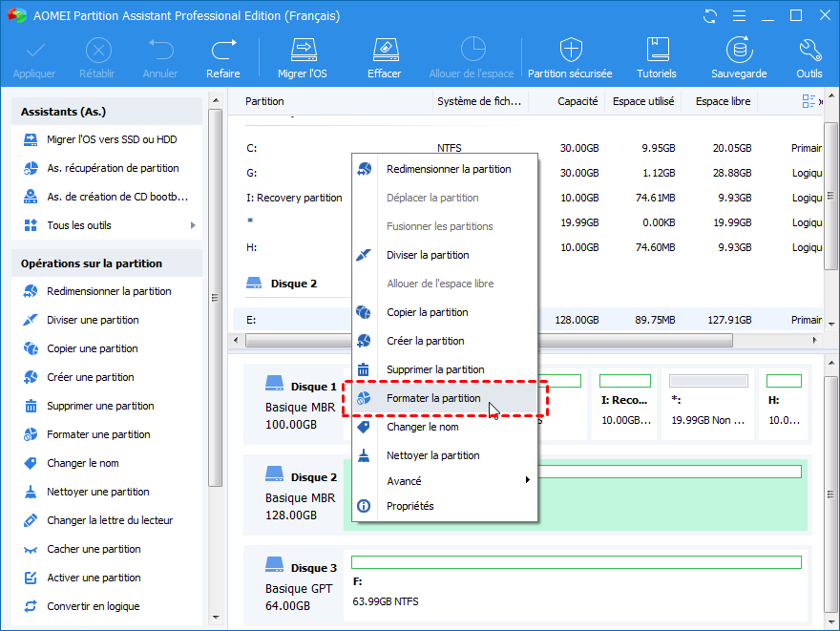Expand the Avancé submenu arrow
The width and height of the screenshot is (840, 631).
pyautogui.click(x=527, y=481)
